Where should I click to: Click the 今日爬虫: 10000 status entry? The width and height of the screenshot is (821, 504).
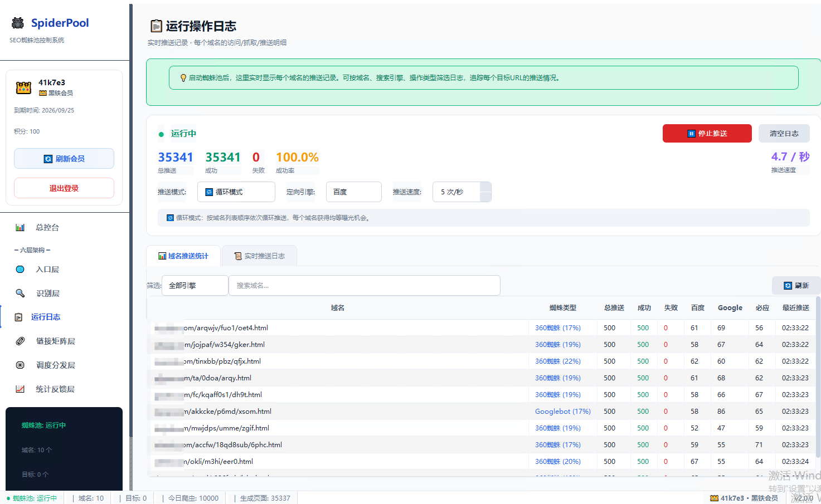[193, 498]
